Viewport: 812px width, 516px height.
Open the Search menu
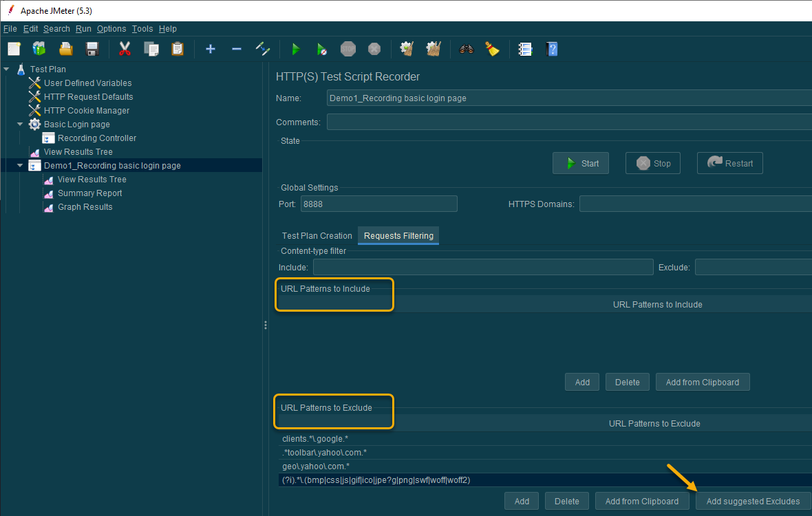coord(56,29)
